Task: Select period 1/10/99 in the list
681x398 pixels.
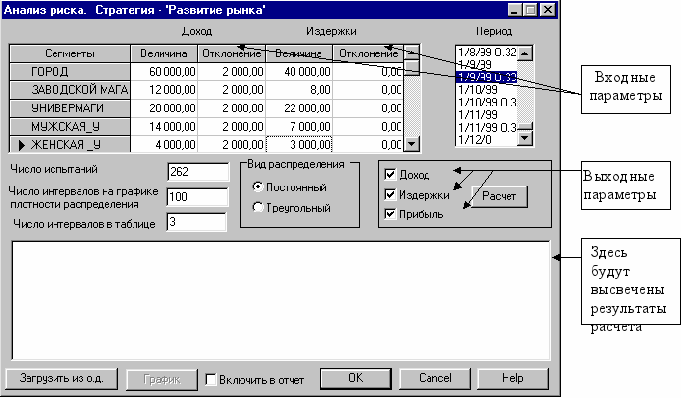Action: (x=478, y=90)
